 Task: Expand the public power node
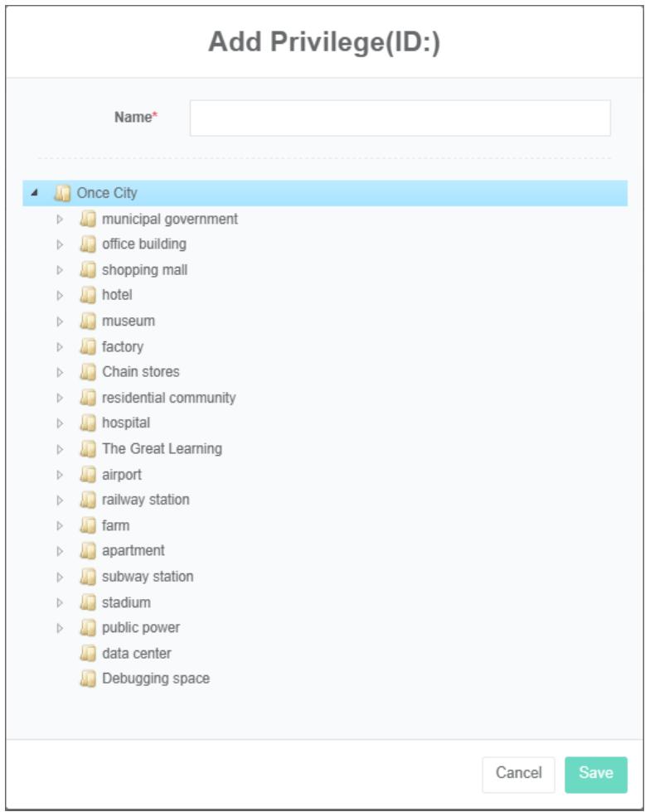60,628
